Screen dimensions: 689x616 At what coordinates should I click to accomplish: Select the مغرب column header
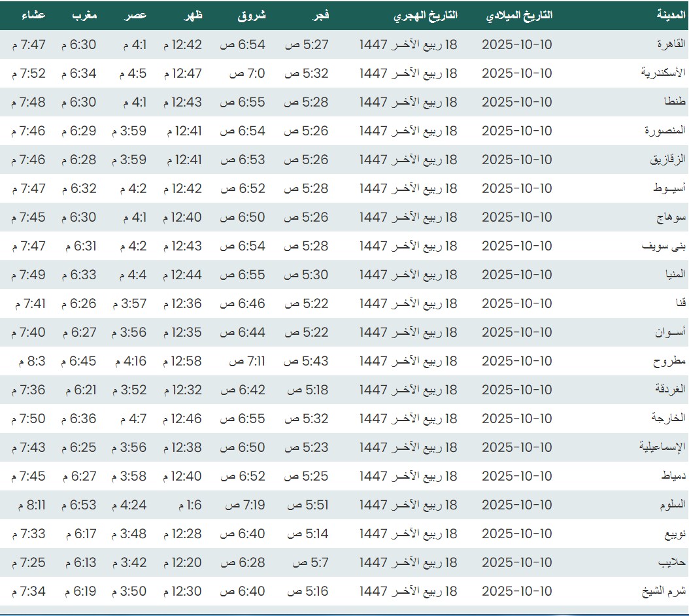(84, 14)
